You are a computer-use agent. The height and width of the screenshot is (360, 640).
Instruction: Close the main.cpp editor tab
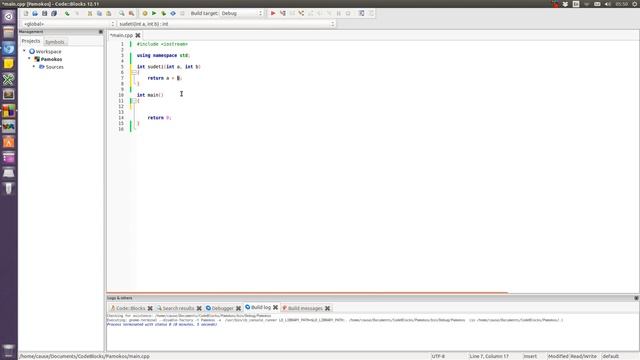pos(138,36)
